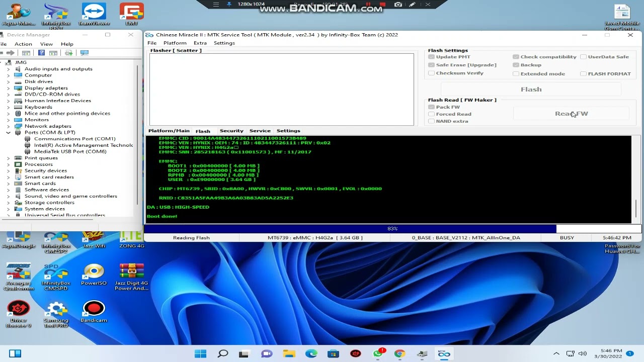Enable Checksum Verify checkbox
Viewport: 644px width, 362px height.
point(431,73)
